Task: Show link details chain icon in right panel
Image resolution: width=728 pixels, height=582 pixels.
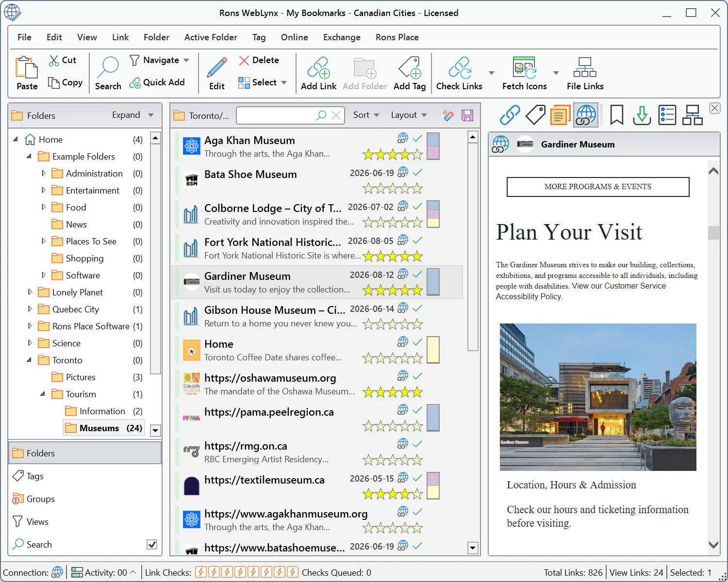Action: 510,115
